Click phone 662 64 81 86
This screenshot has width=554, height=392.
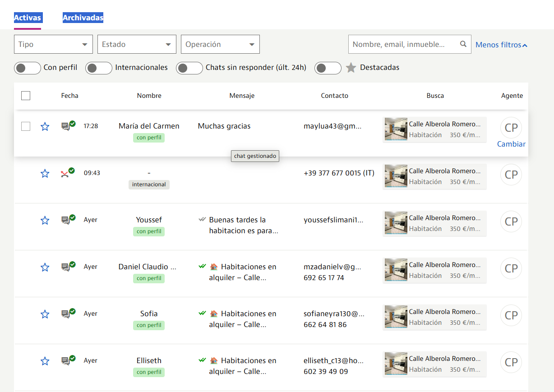325,325
